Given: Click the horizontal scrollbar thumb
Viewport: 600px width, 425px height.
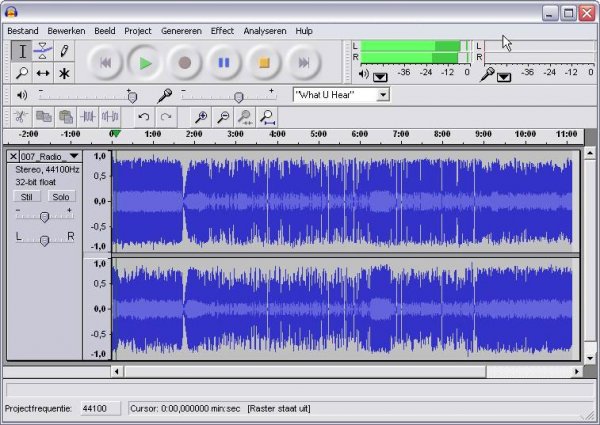Looking at the screenshot, I should (x=305, y=371).
